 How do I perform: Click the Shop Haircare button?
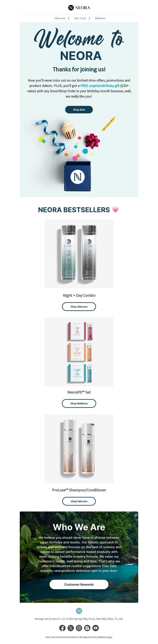(79, 501)
